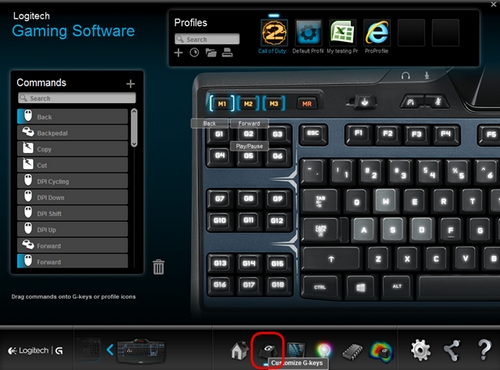
Task: Click the G7 key on keyboard
Action: [x=219, y=199]
